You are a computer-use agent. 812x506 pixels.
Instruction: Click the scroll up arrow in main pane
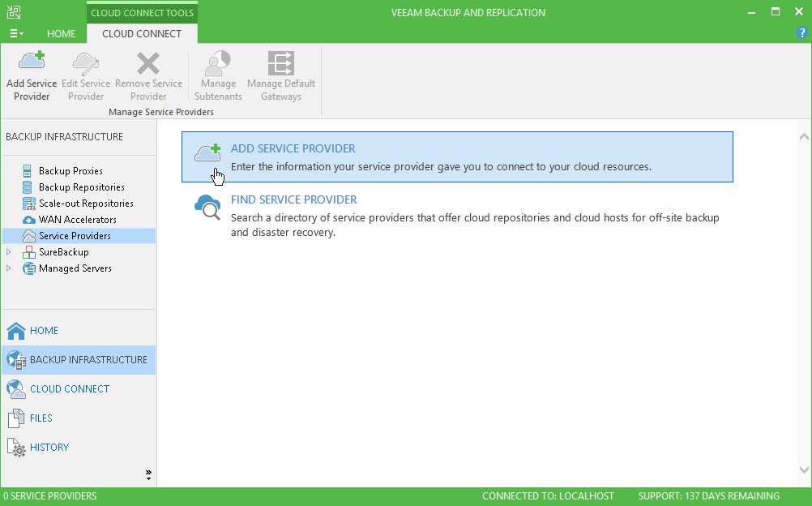[804, 137]
